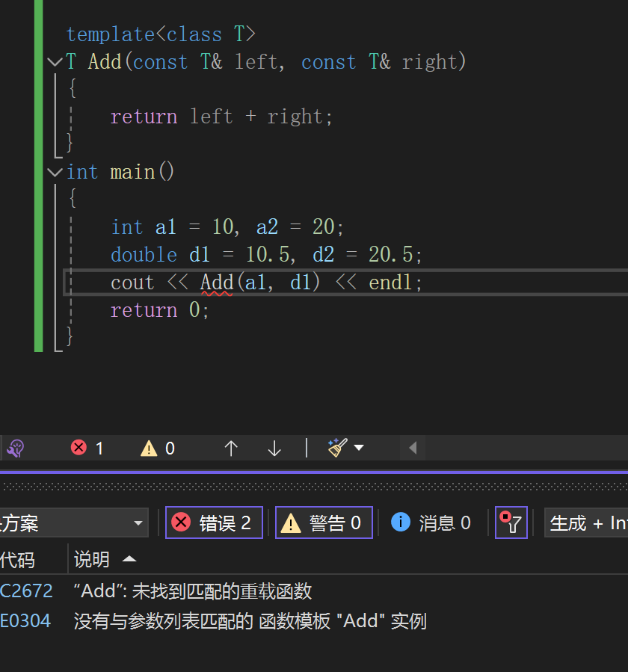Toggle the 消息 0 messages filter

(431, 523)
